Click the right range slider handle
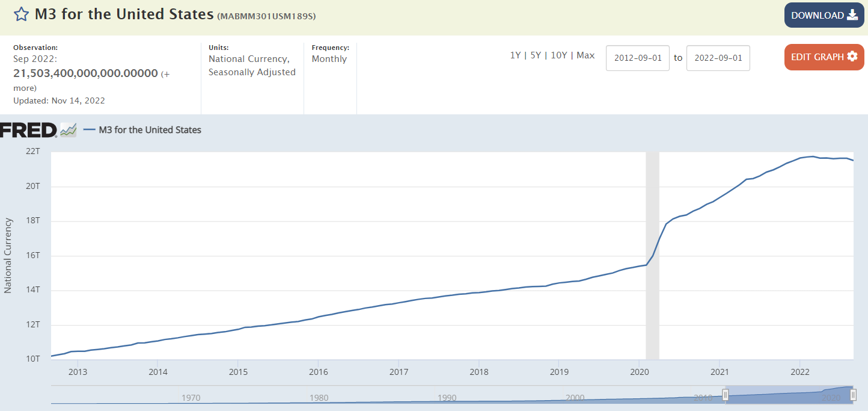868x411 pixels. tap(853, 395)
